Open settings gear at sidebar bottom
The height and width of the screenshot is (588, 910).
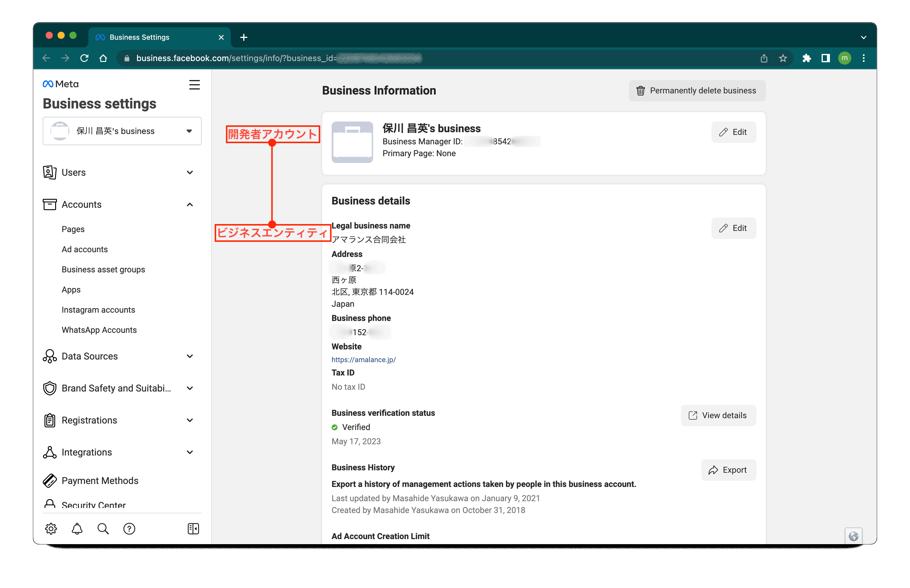[51, 529]
